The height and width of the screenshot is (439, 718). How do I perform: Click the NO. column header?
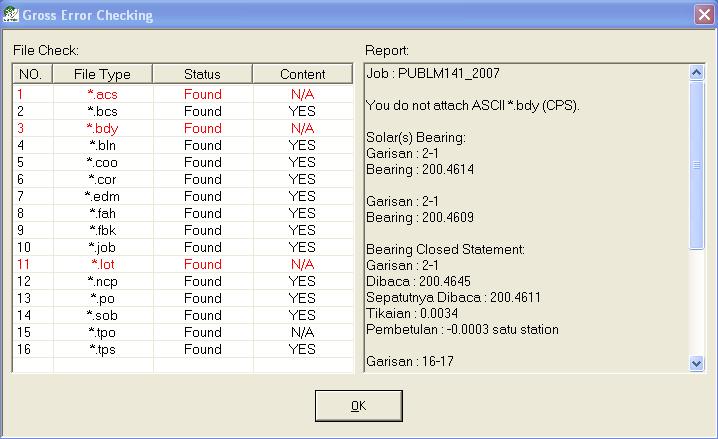(x=33, y=74)
